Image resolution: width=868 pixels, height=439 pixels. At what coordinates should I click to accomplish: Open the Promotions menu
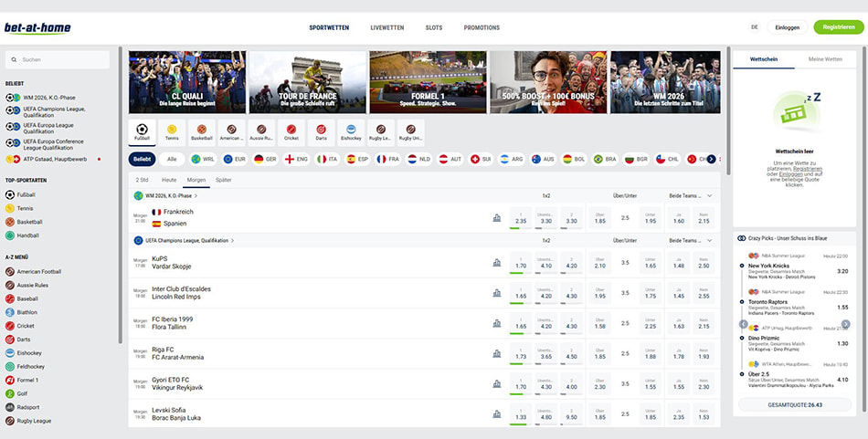pos(482,27)
